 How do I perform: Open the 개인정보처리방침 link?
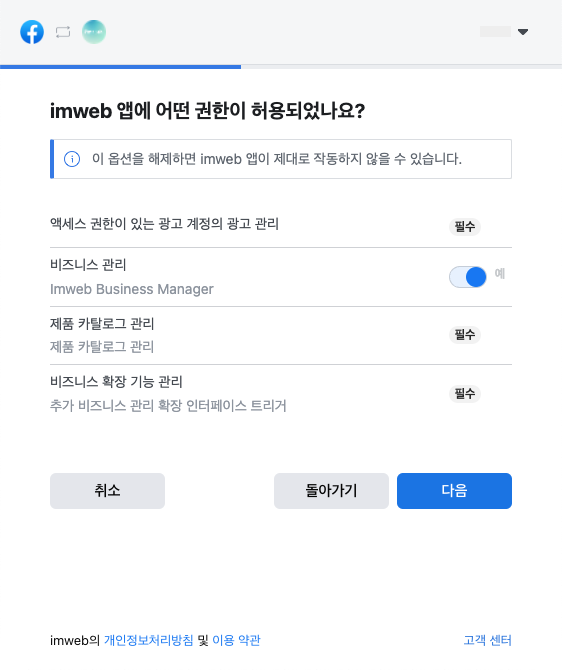coord(148,640)
